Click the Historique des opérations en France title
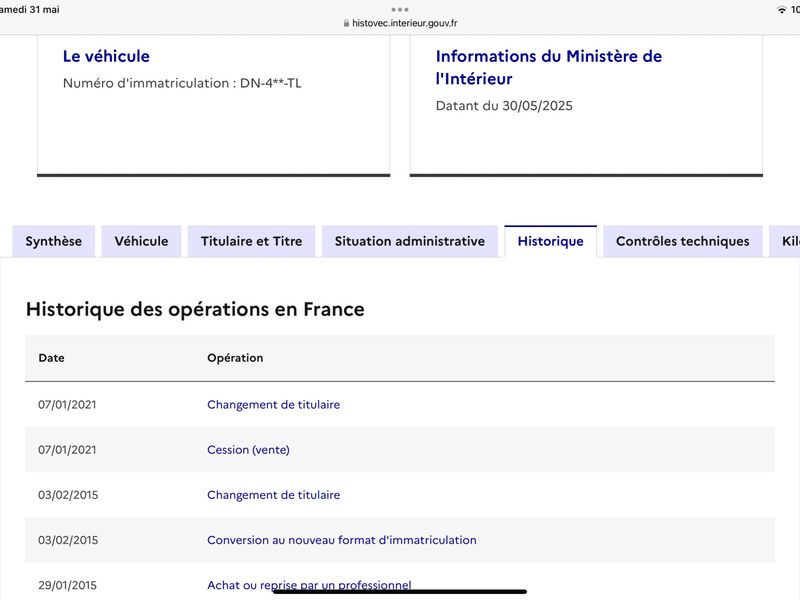 click(x=195, y=309)
